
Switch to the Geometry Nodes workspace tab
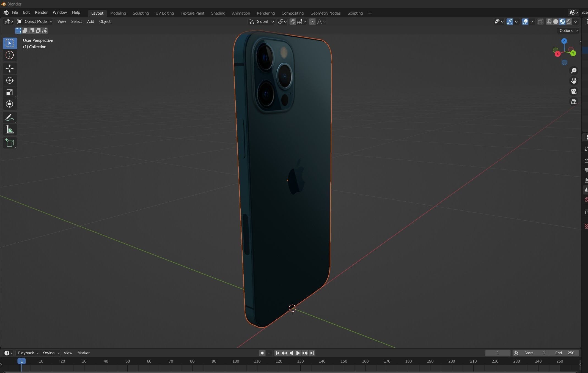coord(325,13)
